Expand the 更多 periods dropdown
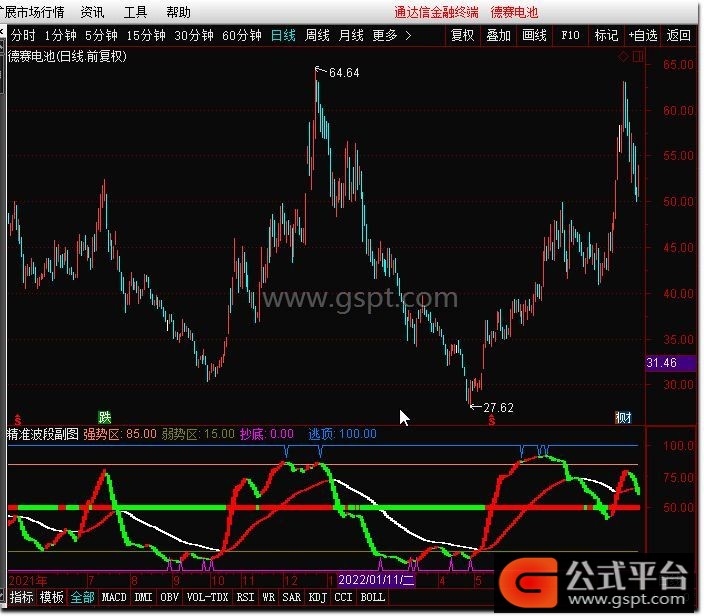This screenshot has height=616, width=704. coord(392,35)
